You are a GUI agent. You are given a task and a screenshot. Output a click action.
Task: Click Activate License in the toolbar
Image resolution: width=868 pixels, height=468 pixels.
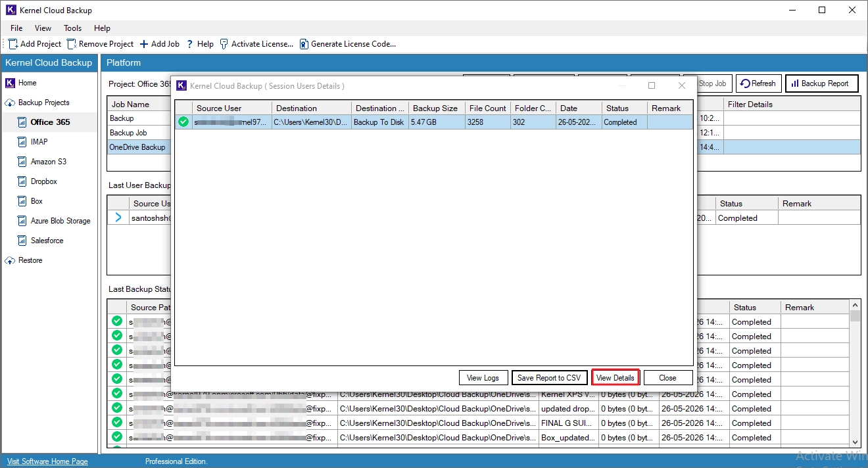click(x=256, y=44)
